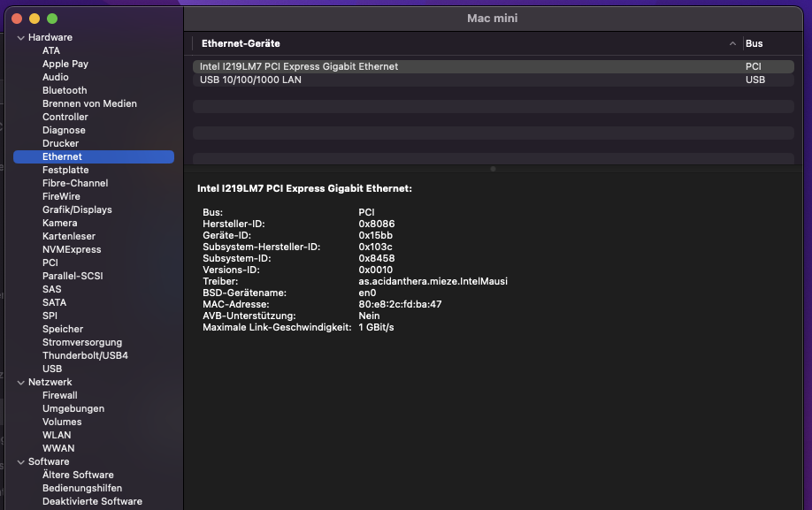Select Stromversorgung in the sidebar

(82, 342)
